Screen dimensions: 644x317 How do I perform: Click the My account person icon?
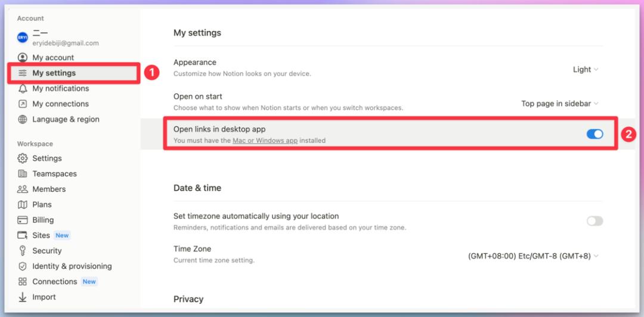click(x=23, y=57)
